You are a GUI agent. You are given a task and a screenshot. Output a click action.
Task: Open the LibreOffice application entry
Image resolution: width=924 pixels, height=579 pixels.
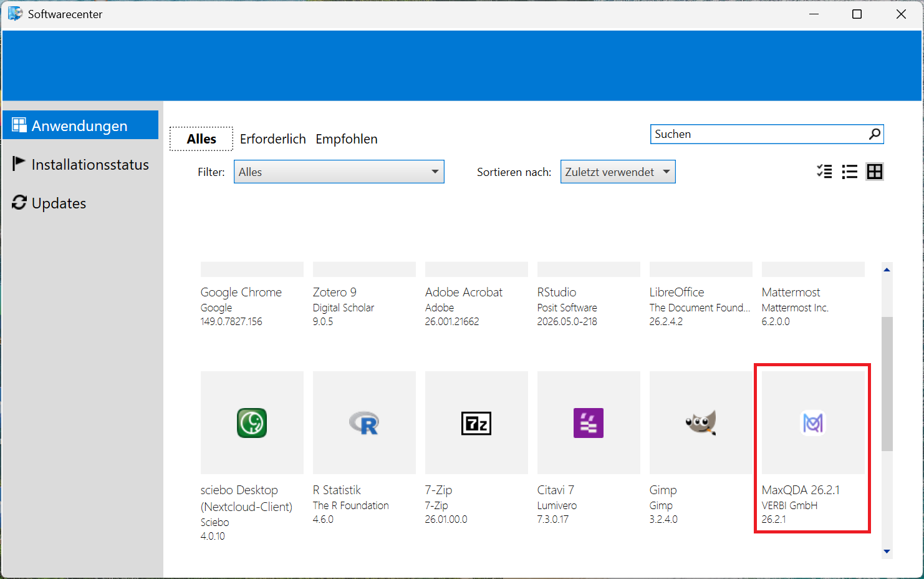[701, 293]
